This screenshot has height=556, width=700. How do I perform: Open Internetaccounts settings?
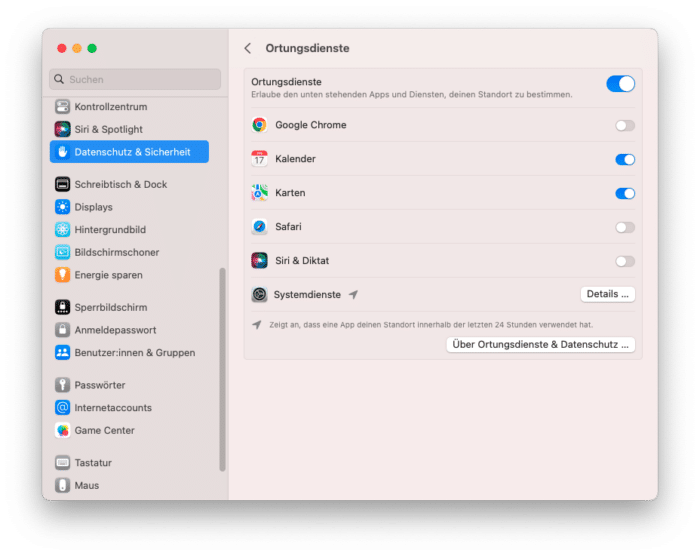coord(129,407)
